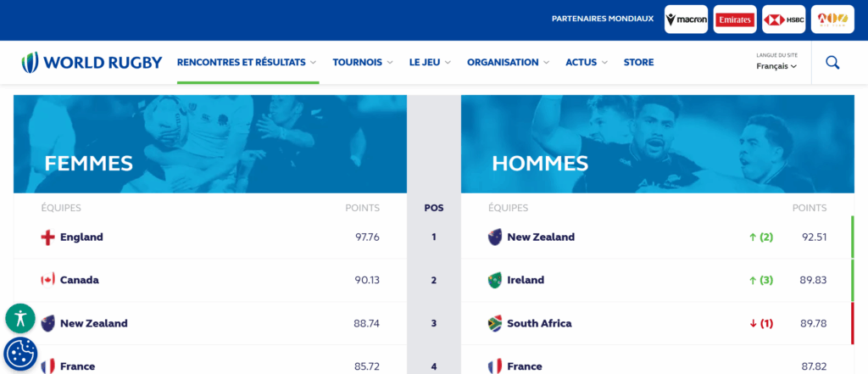868x374 pixels.
Task: Expand the Français language dropdown
Action: [x=776, y=66]
